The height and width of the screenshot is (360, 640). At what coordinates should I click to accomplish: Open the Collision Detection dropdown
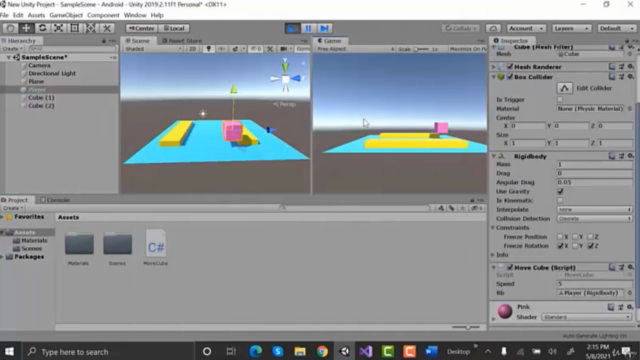point(594,219)
